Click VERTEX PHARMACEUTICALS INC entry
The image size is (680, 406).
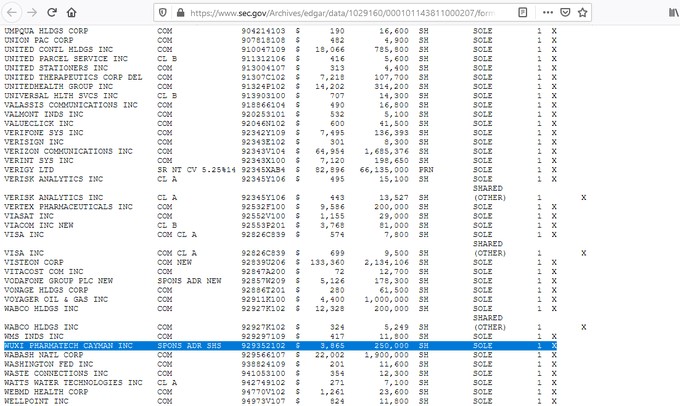click(68, 206)
